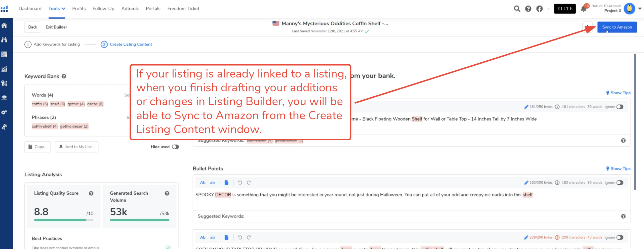Viewport: 644px width, 249px height.
Task: Click the binoculars icon in left sidebar
Action: 4,40
